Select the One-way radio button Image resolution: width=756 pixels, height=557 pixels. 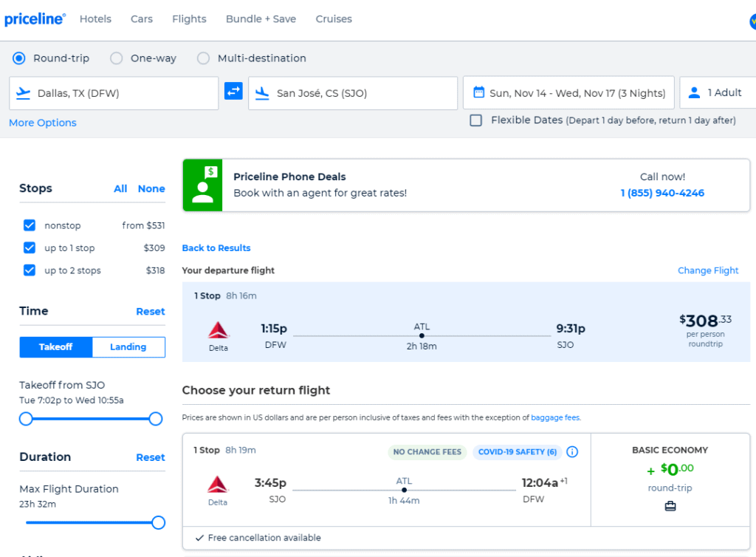pyautogui.click(x=117, y=58)
